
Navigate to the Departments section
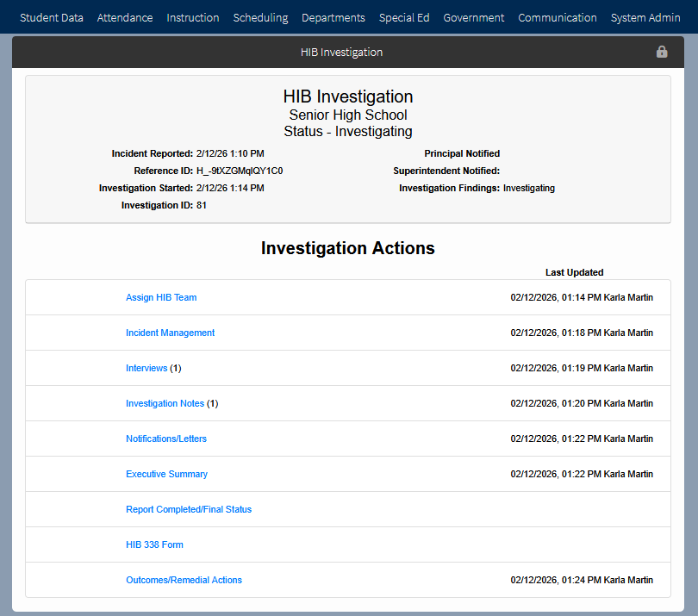[333, 17]
